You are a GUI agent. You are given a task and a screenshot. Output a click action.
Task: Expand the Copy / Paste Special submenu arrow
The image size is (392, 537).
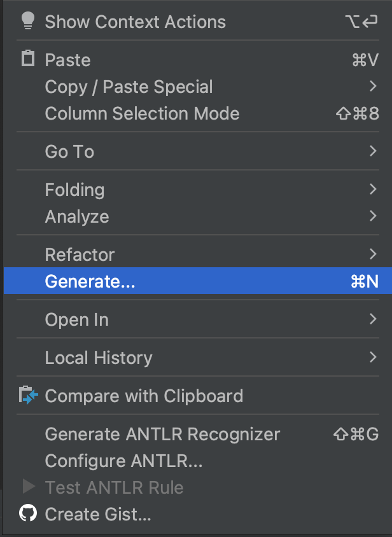click(x=373, y=86)
